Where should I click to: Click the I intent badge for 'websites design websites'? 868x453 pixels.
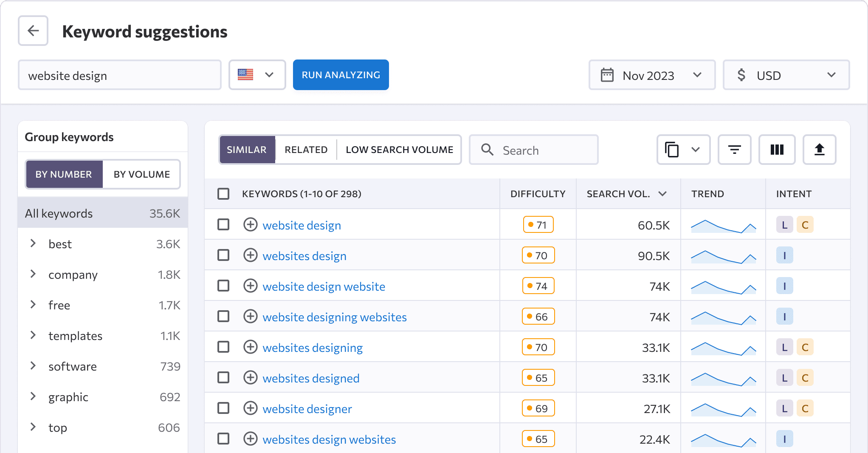(785, 439)
